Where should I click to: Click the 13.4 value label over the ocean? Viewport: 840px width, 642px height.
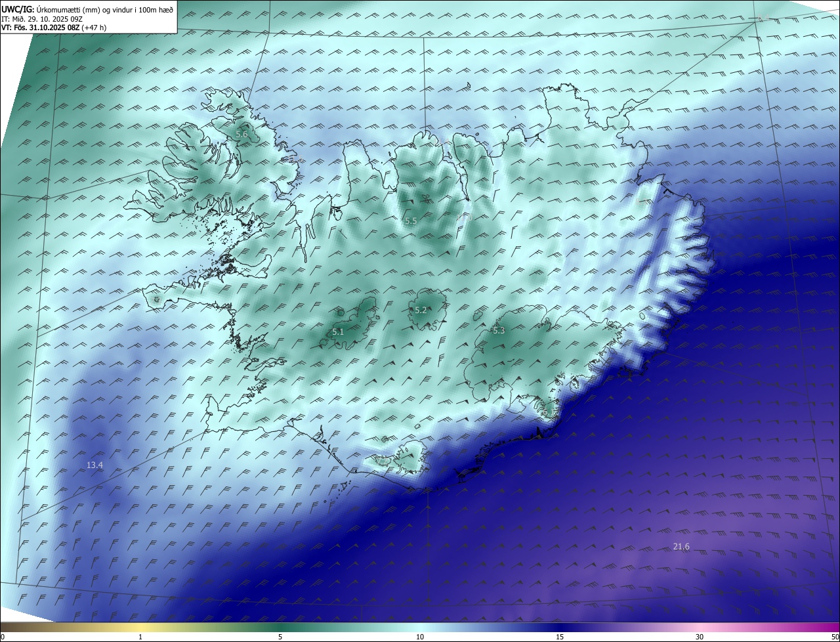94,465
